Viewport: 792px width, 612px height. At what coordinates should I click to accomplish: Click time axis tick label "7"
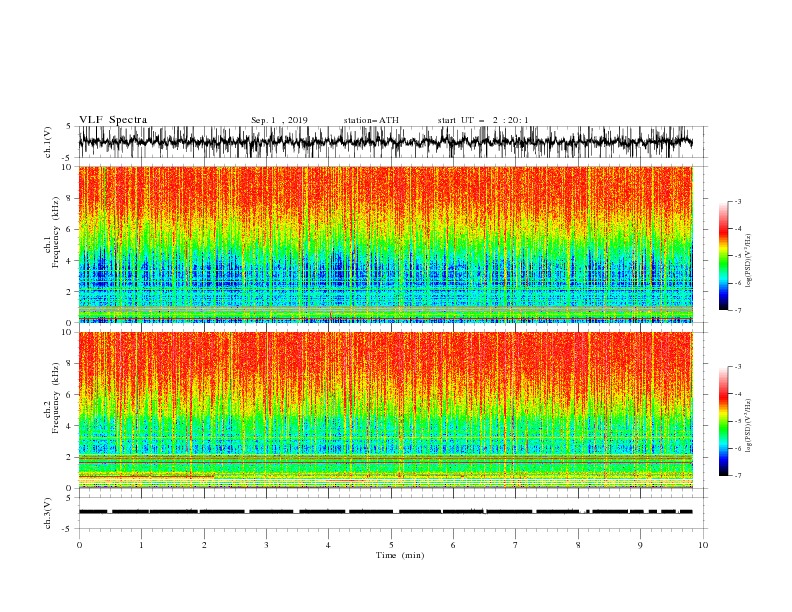516,545
